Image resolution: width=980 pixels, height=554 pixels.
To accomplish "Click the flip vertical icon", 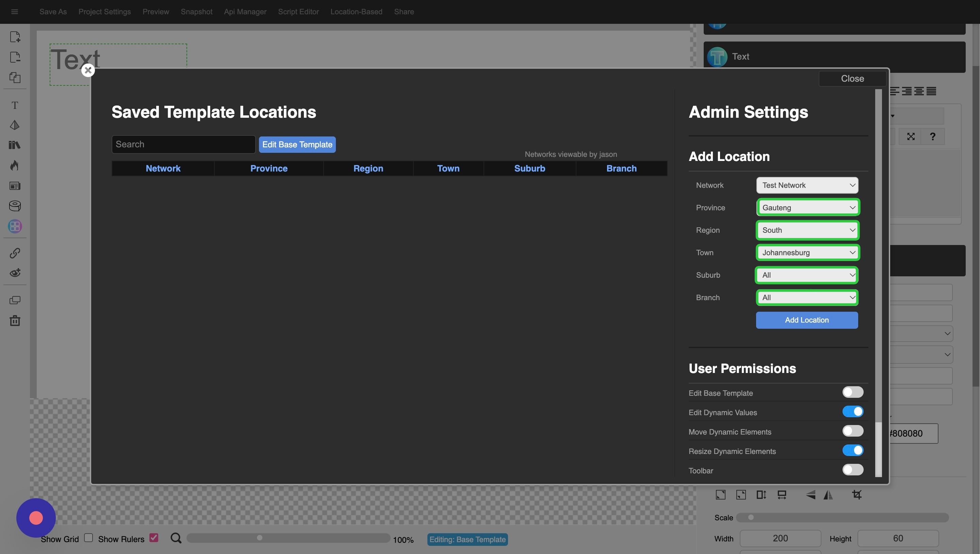I will coord(810,495).
